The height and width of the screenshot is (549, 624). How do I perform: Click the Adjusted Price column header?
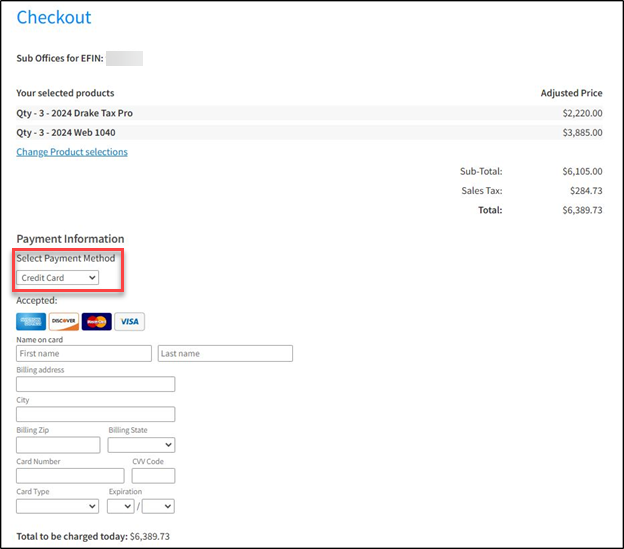point(571,93)
